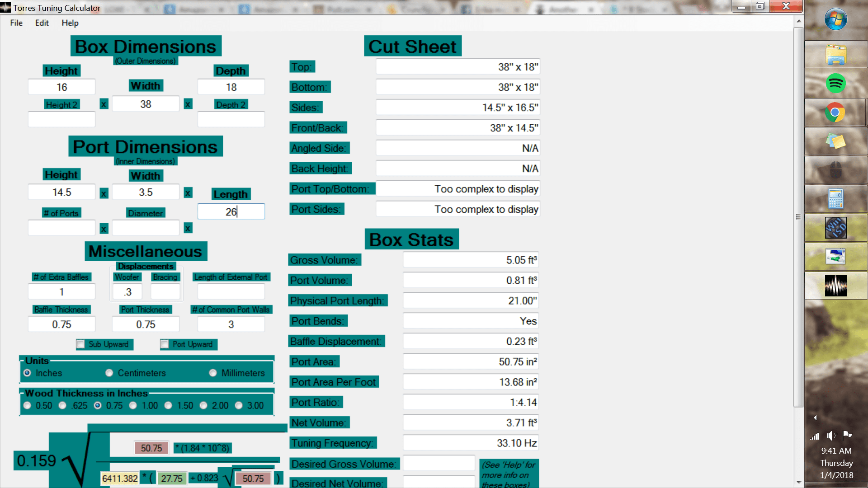Click the Port Area result field
The width and height of the screenshot is (868, 488).
pyautogui.click(x=471, y=361)
